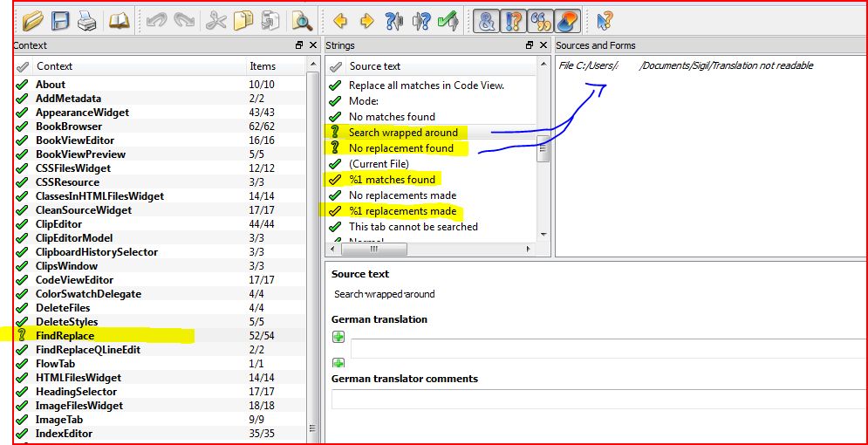Go to previous item yellow arrow
This screenshot has height=445, width=868.
[x=340, y=22]
